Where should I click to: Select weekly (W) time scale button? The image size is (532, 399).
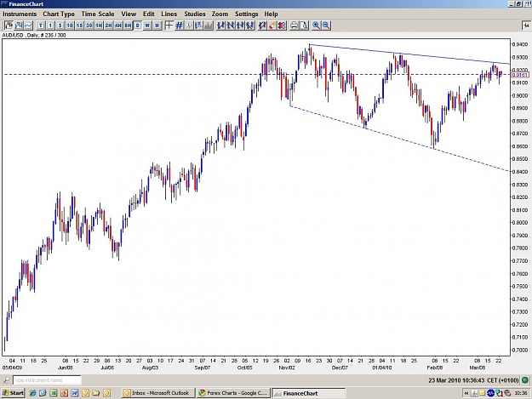[147, 26]
